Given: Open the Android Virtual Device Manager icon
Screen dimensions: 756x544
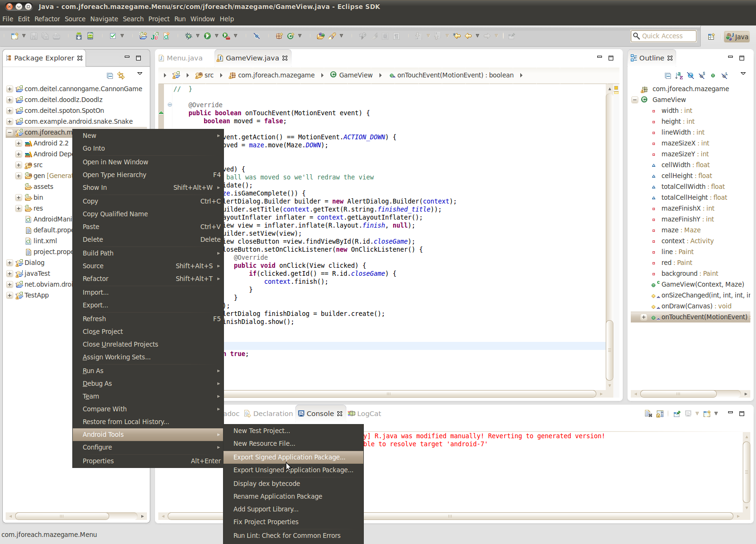Looking at the screenshot, I should click(x=90, y=36).
